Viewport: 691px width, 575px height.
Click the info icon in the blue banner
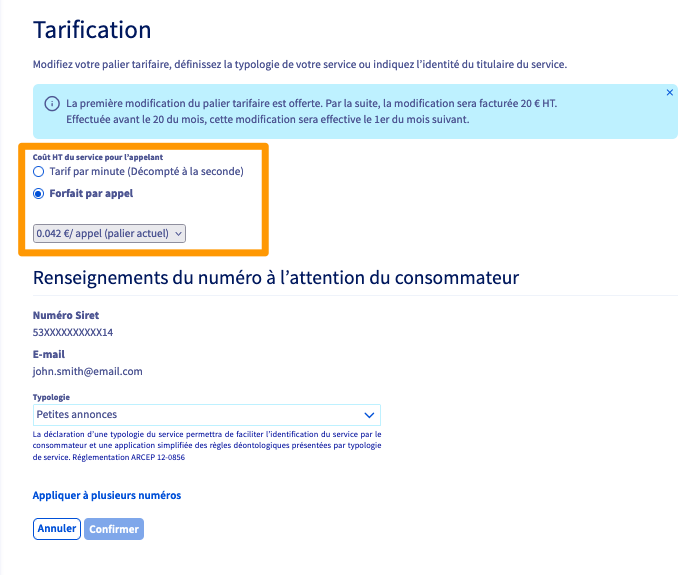click(x=51, y=104)
